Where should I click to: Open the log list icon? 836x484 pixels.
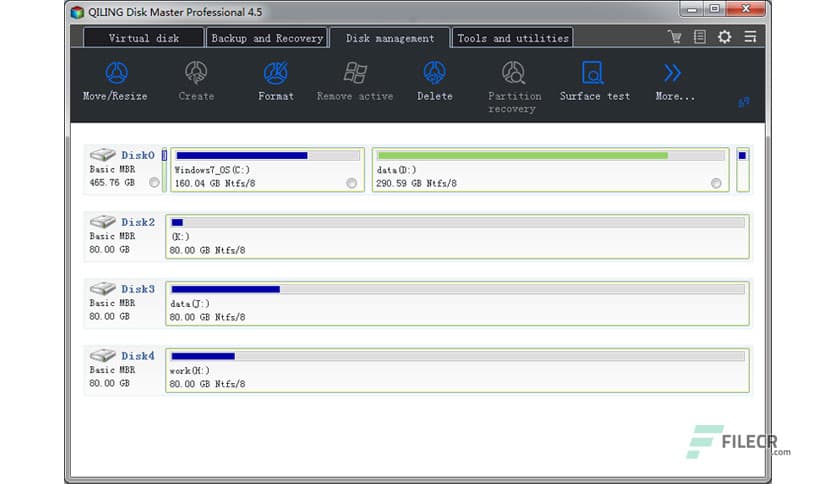click(x=700, y=37)
